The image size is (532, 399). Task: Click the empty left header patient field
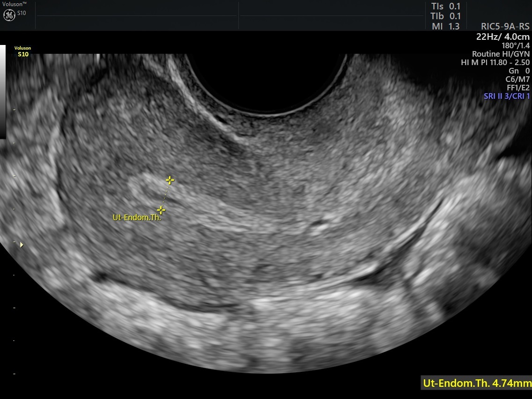click(136, 15)
